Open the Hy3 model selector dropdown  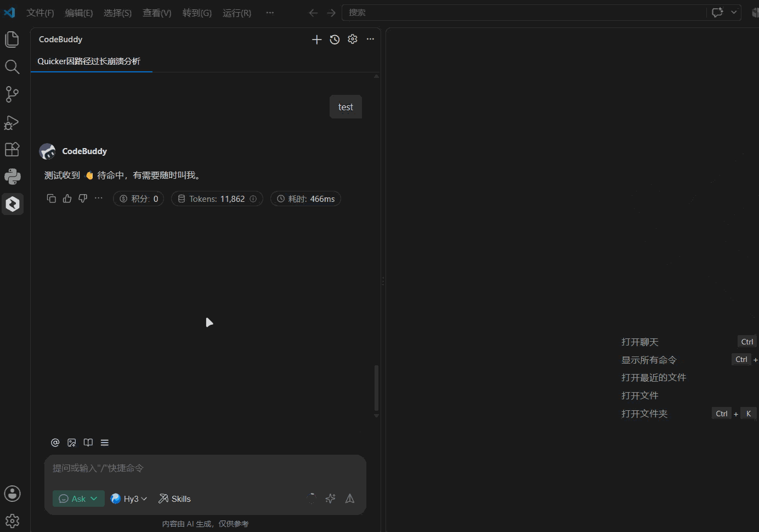pyautogui.click(x=129, y=499)
